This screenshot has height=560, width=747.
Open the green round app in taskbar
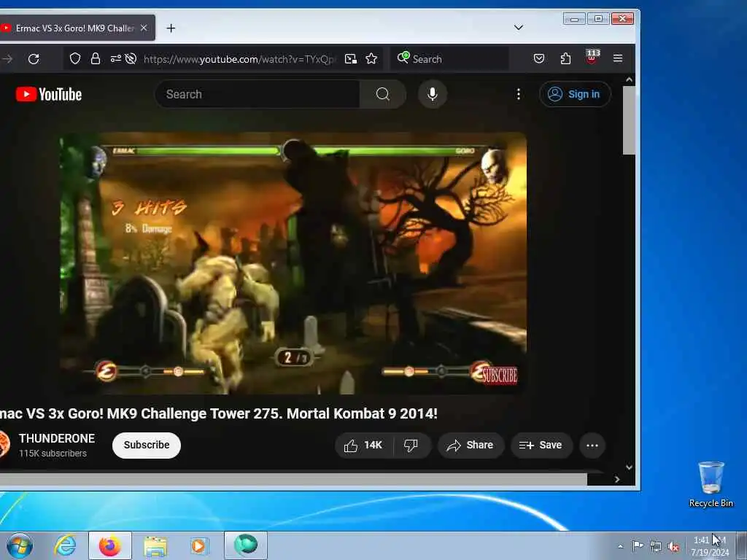(246, 545)
